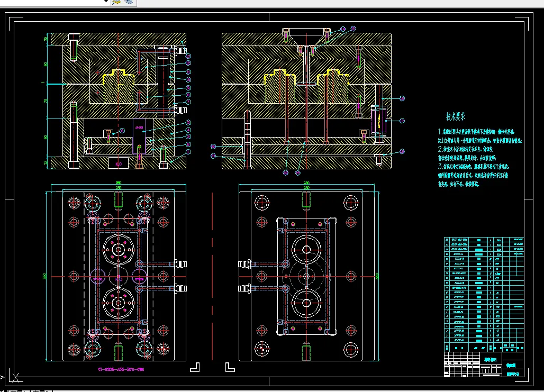
Task: Click the yellow layer stack icon
Action: [116, 2]
